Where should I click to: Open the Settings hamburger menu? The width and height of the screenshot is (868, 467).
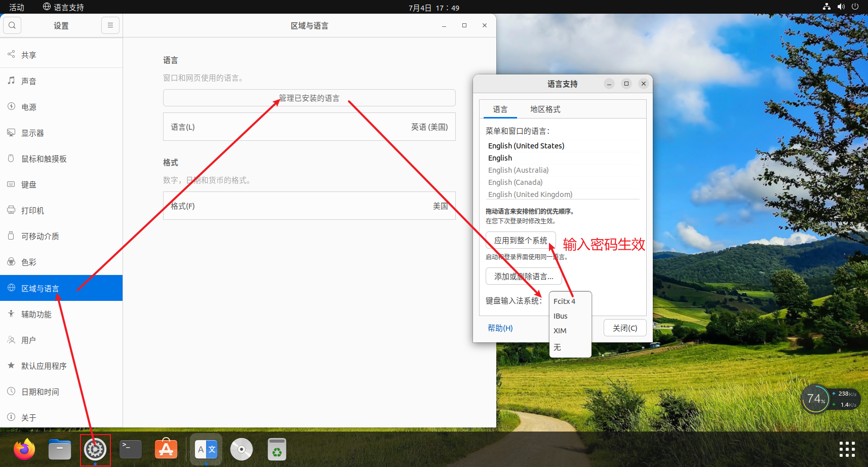110,25
